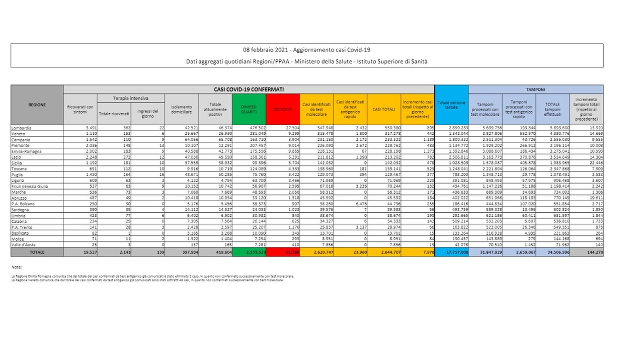This screenshot has height=362, width=644.
Task: Select the 'Liguria' region row label
Action: [18, 180]
